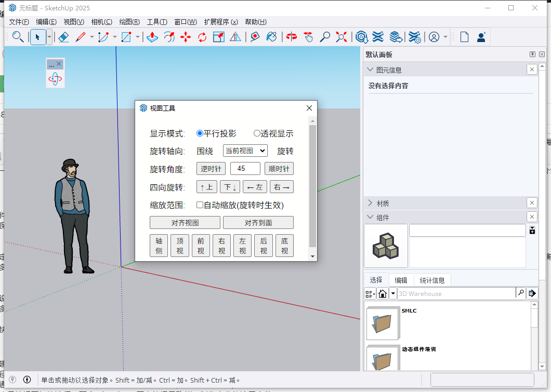Activate the Orbit tool

291,37
